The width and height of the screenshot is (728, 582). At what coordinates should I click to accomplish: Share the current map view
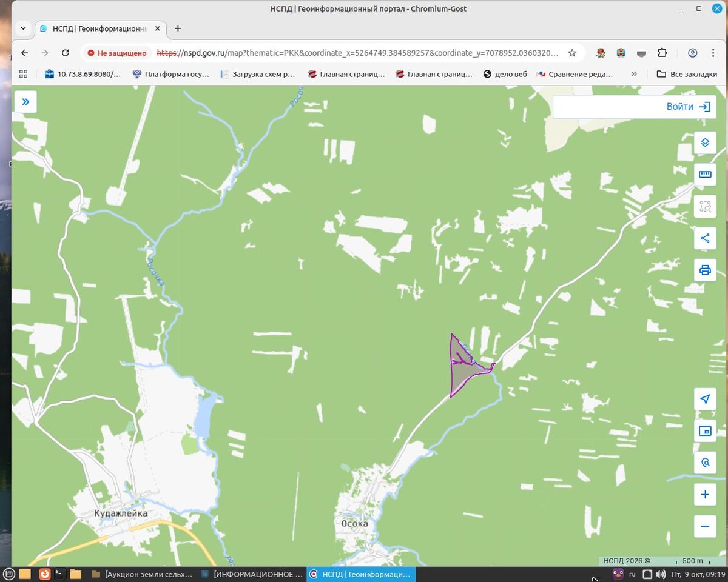pos(705,238)
